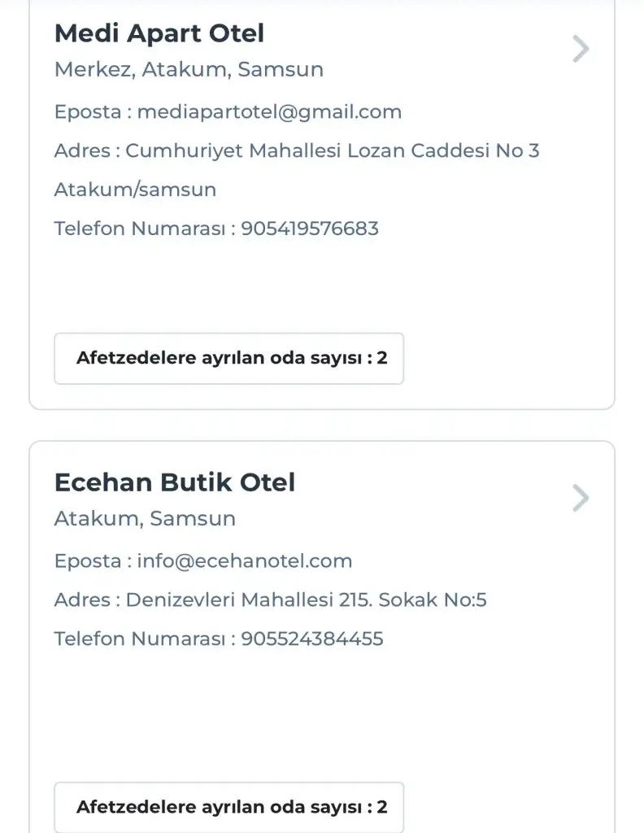
Task: Click the Eposta label in Medi Apart card
Action: point(89,111)
